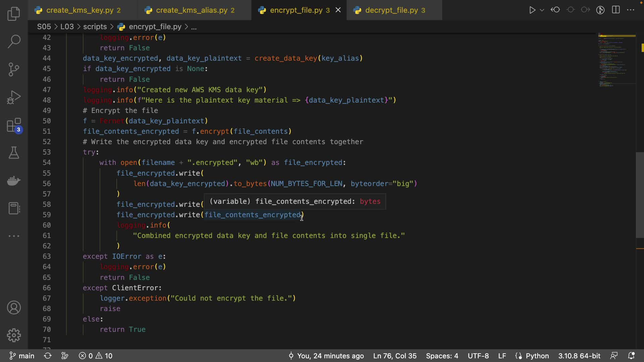Open the Explorer view icon

tap(14, 14)
